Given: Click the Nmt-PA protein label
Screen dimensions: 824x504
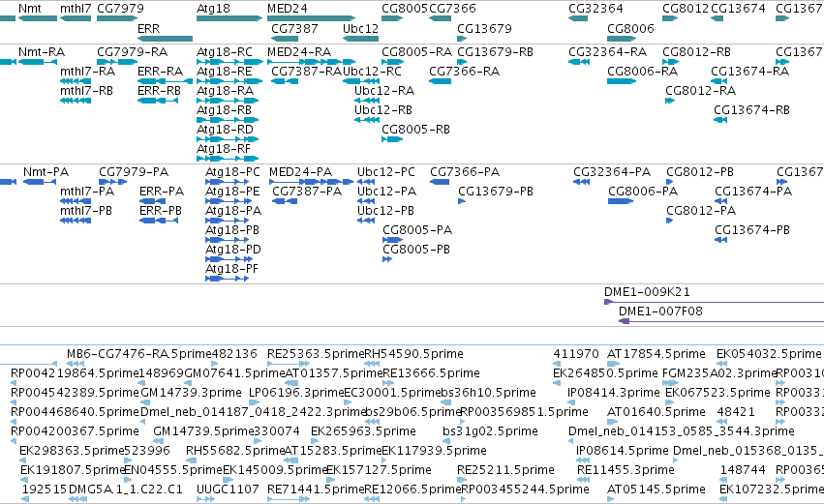Looking at the screenshot, I should [x=46, y=172].
